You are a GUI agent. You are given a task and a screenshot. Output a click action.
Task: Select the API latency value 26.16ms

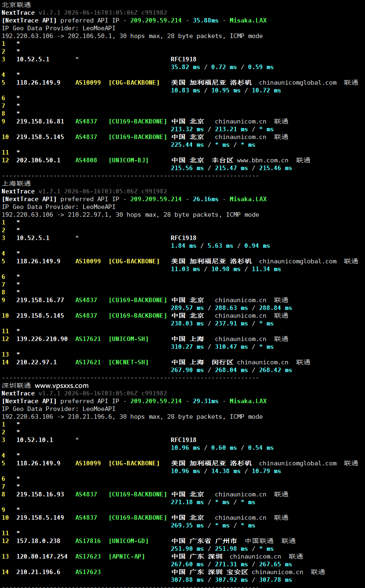click(206, 199)
